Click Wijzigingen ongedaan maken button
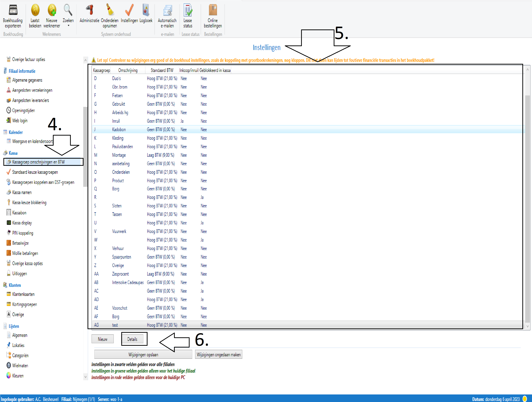Viewport: 532px width, 402px height. pyautogui.click(x=218, y=355)
